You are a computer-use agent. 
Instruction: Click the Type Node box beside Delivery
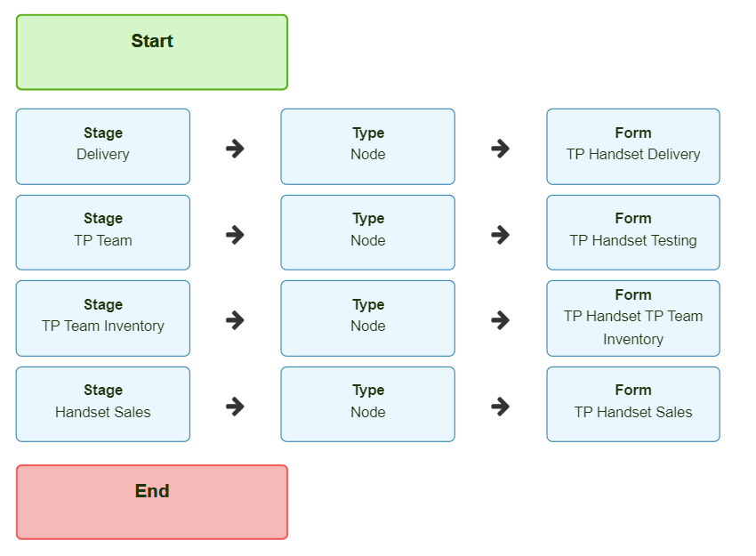tap(368, 147)
